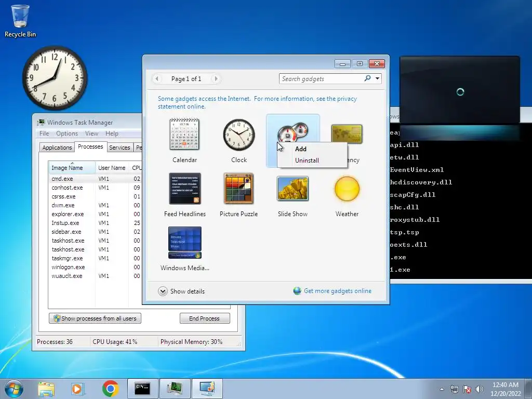
Task: Select the conhost.exe process row
Action: (95, 187)
